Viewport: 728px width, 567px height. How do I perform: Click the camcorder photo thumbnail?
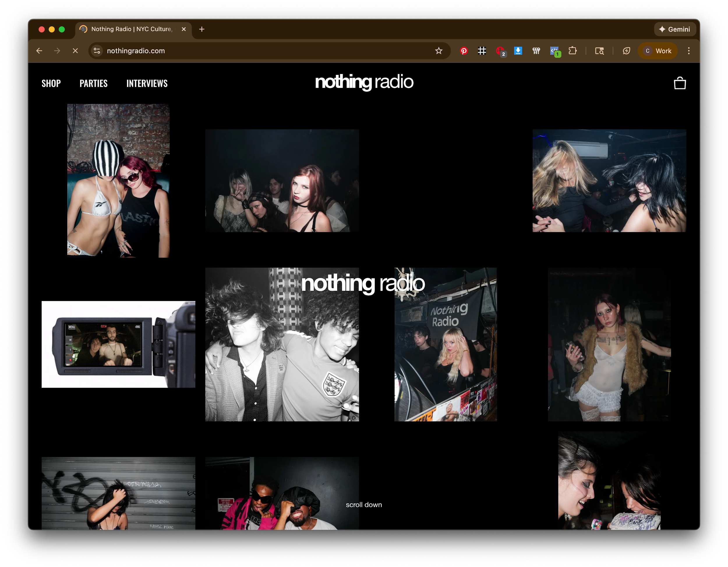(x=118, y=344)
